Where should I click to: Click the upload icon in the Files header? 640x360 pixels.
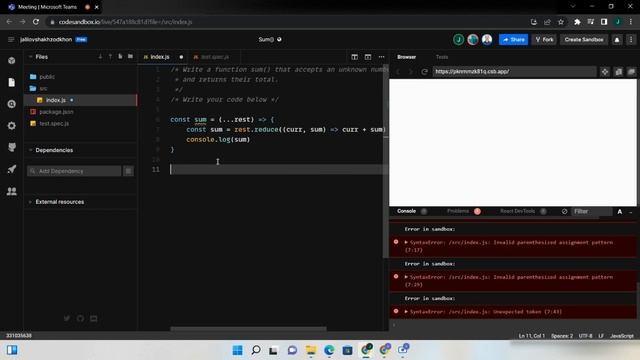point(110,57)
